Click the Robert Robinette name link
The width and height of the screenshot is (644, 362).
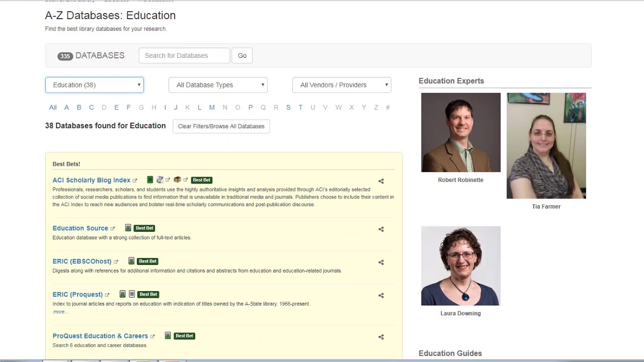tap(461, 180)
